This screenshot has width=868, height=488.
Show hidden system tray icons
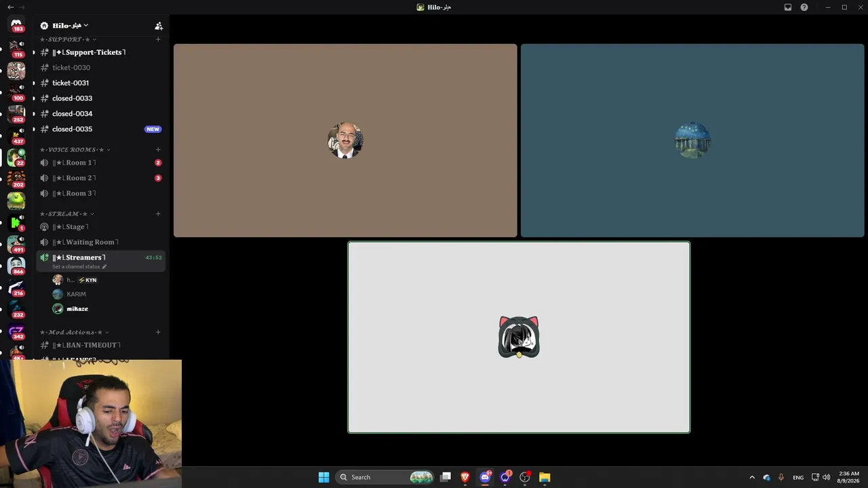[752, 477]
